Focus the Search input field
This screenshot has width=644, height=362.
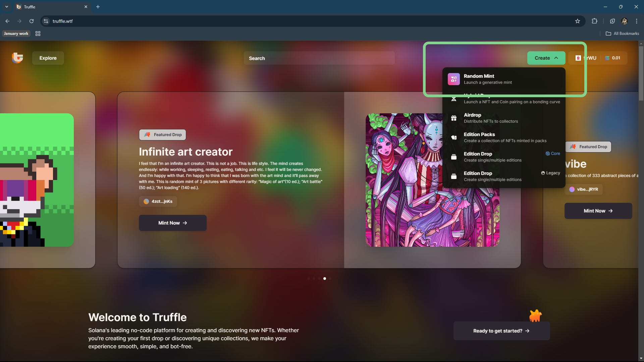point(319,58)
